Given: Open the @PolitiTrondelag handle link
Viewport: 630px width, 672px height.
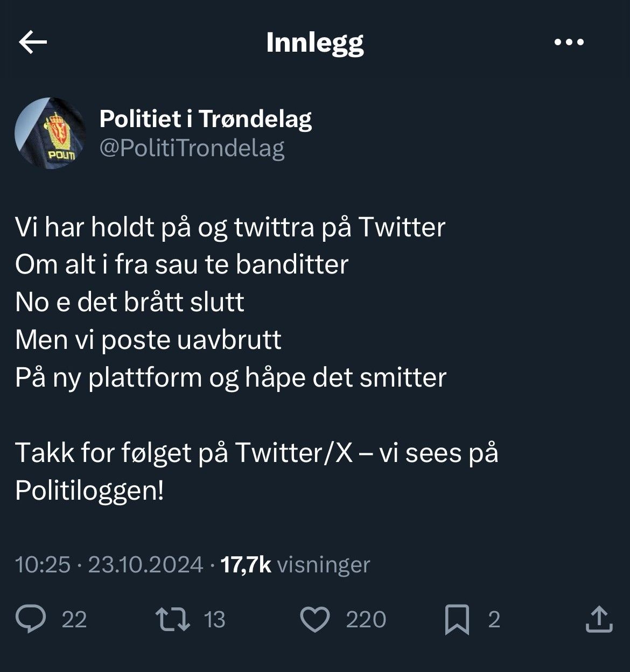Looking at the screenshot, I should [x=192, y=149].
